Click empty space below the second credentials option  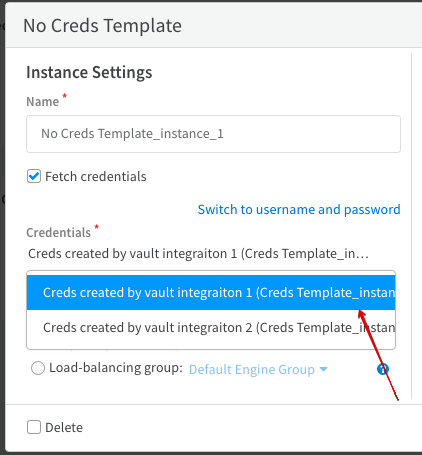coord(211,347)
